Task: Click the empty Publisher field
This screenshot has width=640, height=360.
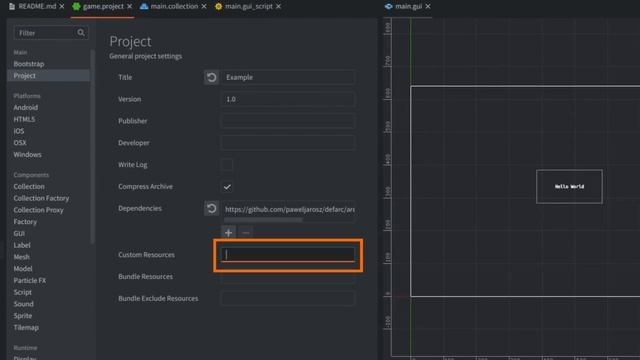Action: click(x=288, y=121)
